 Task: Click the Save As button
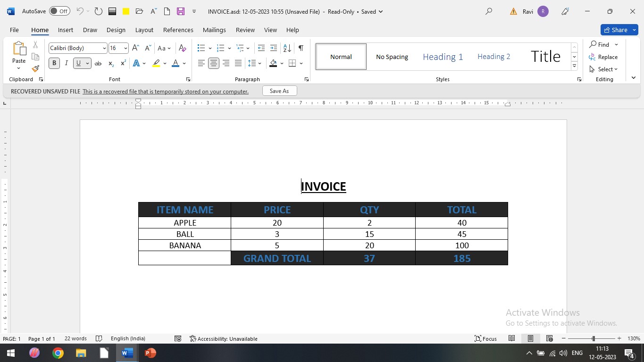click(x=279, y=91)
